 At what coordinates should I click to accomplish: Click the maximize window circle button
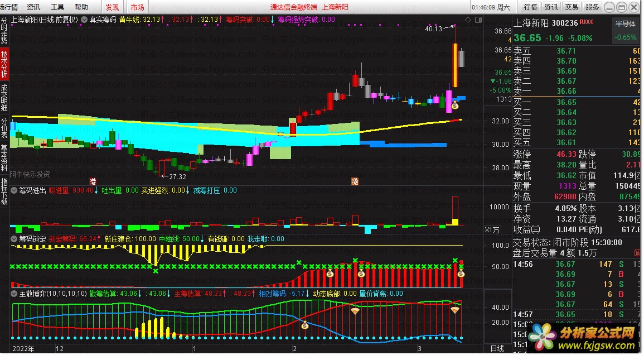point(621,7)
